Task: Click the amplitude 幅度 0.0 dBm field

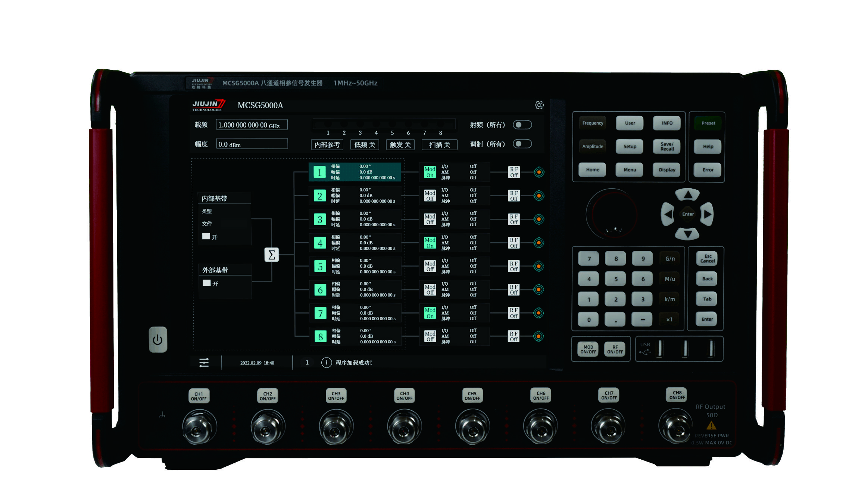Action: click(x=252, y=144)
